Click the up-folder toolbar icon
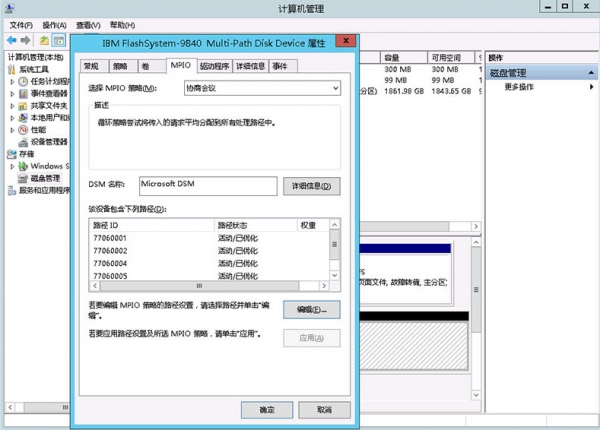The width and height of the screenshot is (600, 430). click(x=44, y=40)
